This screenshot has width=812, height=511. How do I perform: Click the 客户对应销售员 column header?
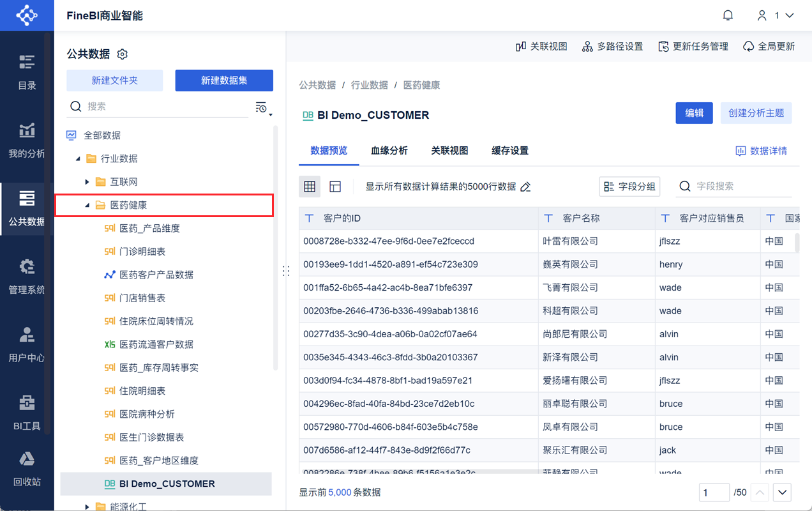(708, 218)
